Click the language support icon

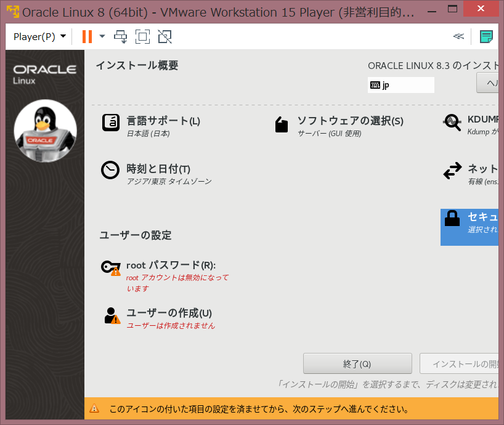pos(111,123)
